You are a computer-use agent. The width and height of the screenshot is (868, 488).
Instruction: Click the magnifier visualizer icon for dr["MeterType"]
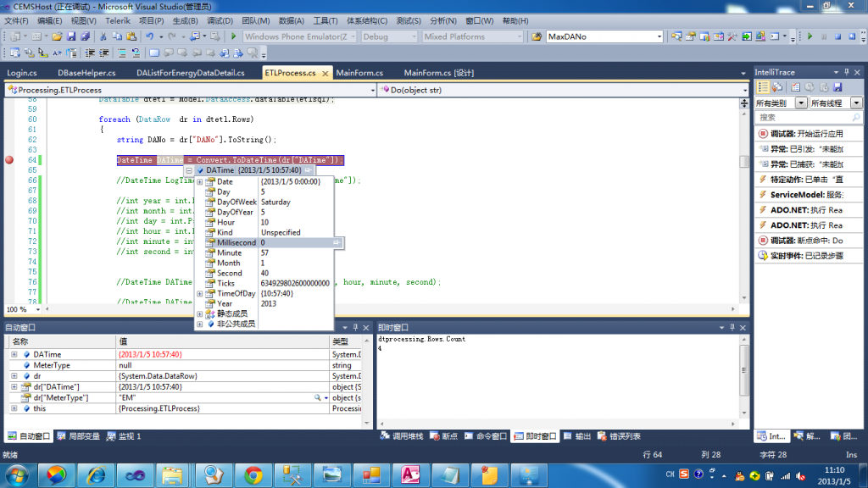pos(318,397)
